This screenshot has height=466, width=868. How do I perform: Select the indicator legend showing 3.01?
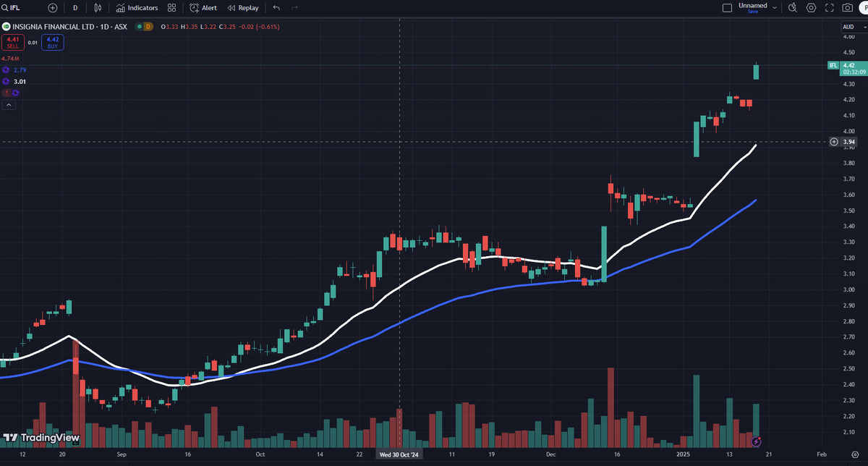click(x=20, y=82)
